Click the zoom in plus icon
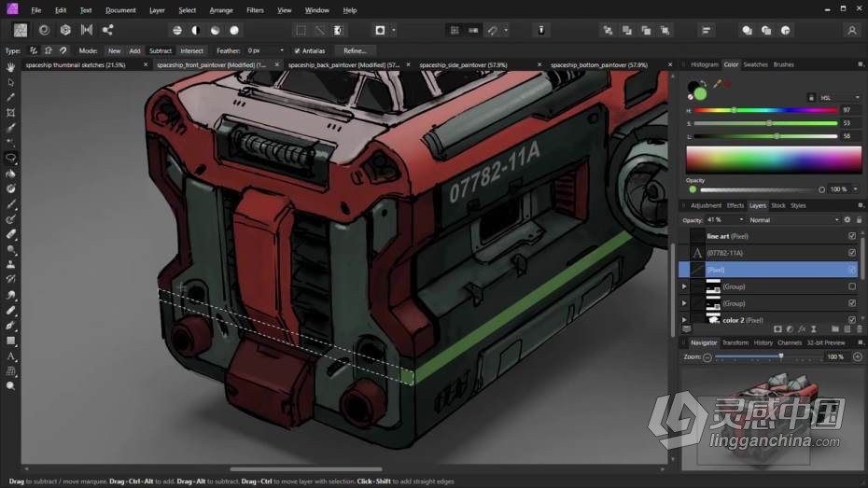 coord(858,357)
